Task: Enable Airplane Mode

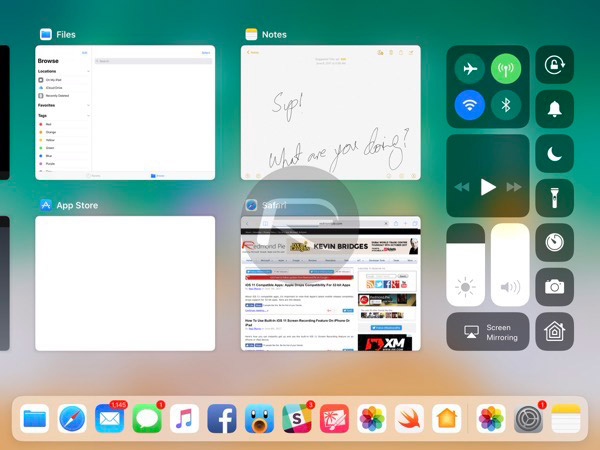Action: coord(469,69)
